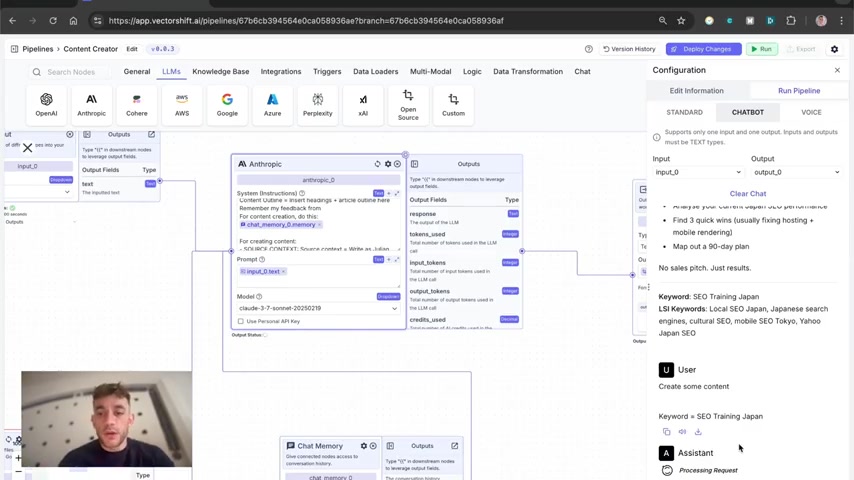854x480 pixels.
Task: Add an OpenAI LLM node
Action: click(x=46, y=105)
